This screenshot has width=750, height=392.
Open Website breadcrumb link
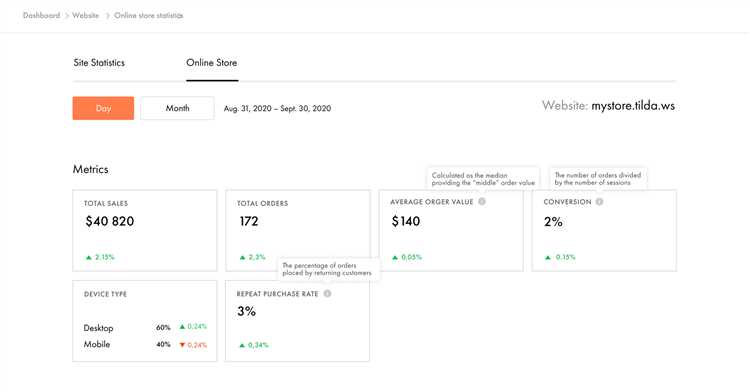pyautogui.click(x=86, y=15)
